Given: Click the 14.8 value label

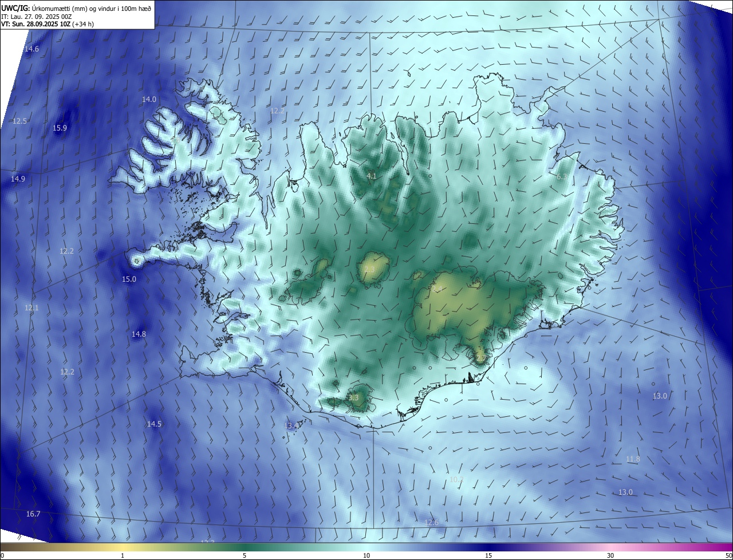Looking at the screenshot, I should pos(139,334).
